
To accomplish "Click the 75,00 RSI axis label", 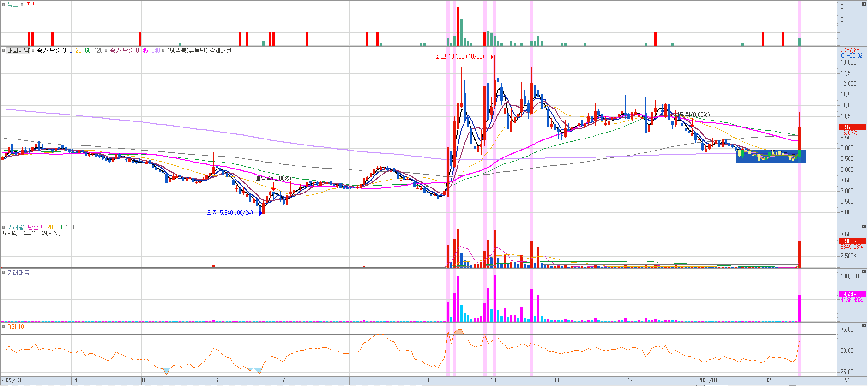I will [x=847, y=329].
